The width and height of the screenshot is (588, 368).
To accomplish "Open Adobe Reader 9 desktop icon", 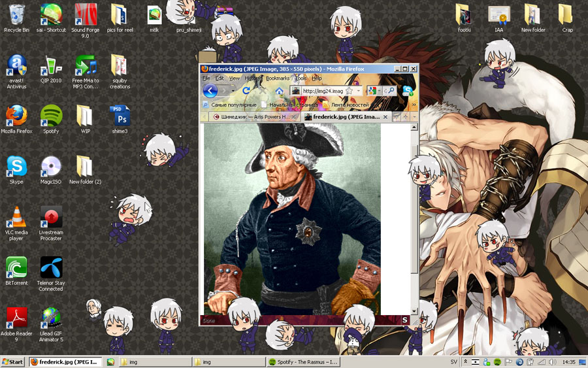I will tap(16, 324).
